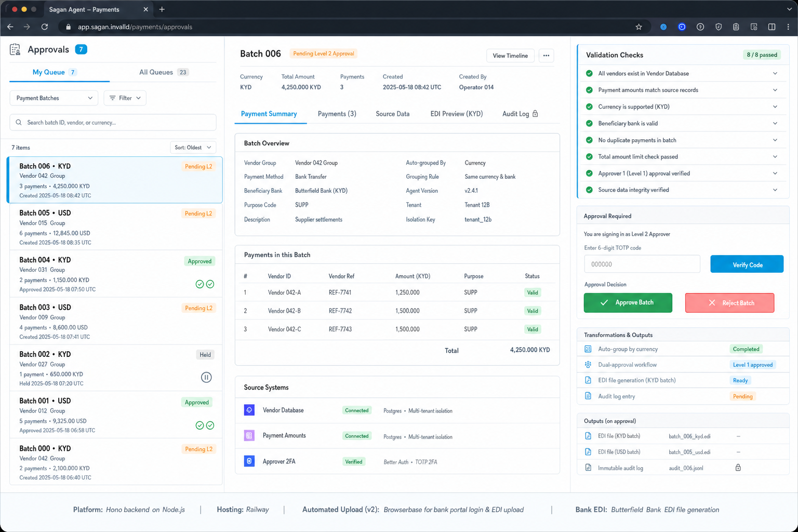This screenshot has height=532, width=798.
Task: Click the Dual-approval workflow icon
Action: click(588, 365)
